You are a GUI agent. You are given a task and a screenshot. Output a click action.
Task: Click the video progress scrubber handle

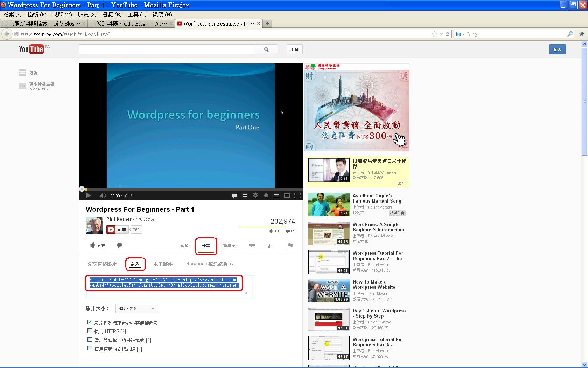[82, 189]
